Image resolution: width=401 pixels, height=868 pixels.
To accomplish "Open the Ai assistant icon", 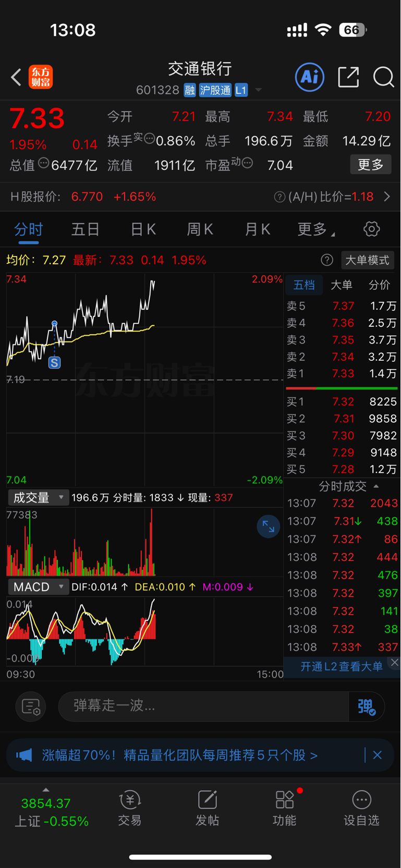I will coord(310,77).
